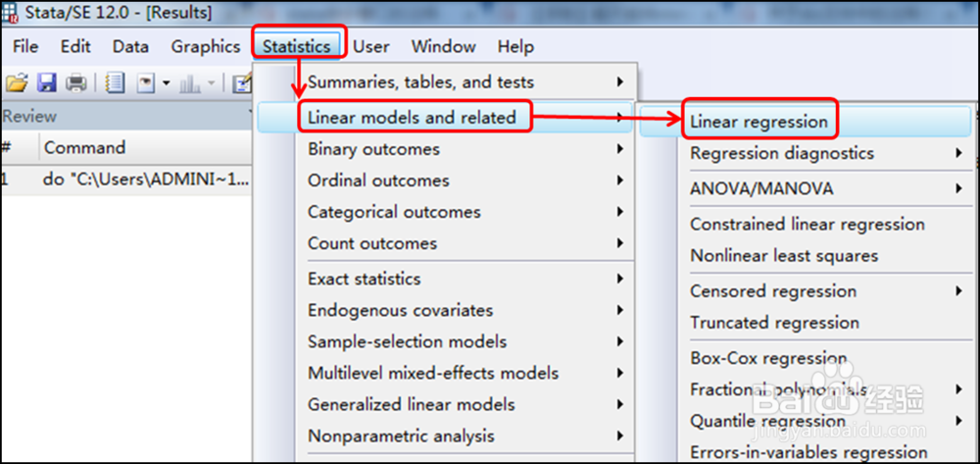The height and width of the screenshot is (464, 980).
Task: Choose Nonlinear least squares
Action: click(806, 256)
